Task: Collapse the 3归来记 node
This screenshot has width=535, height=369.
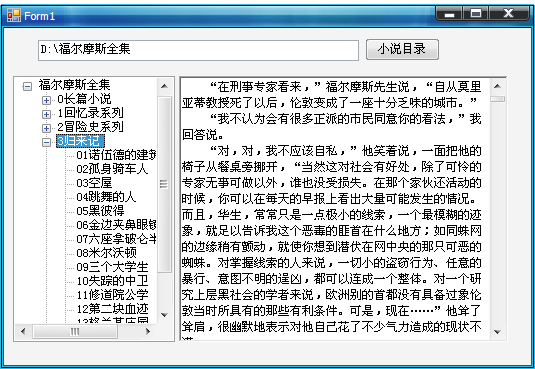Action: [46, 142]
